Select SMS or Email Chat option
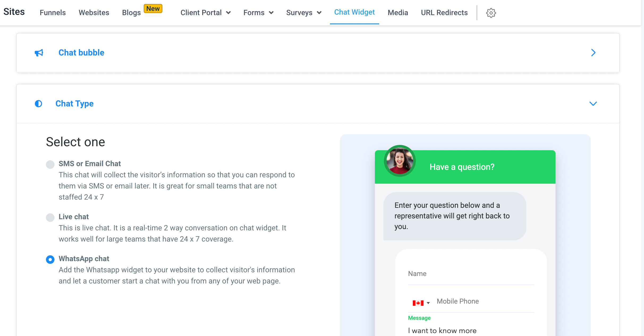 pos(50,164)
